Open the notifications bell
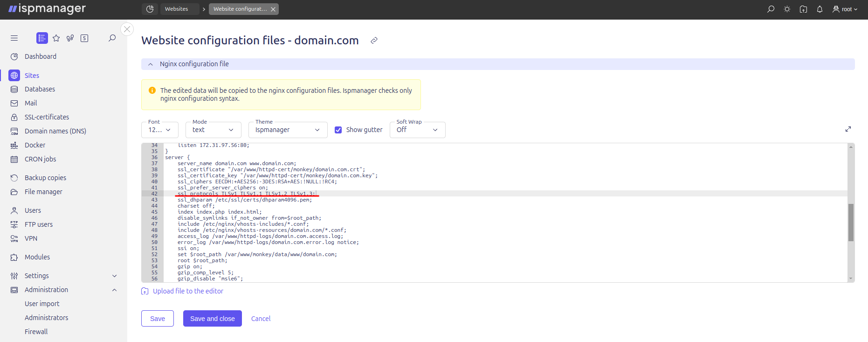The width and height of the screenshot is (868, 342). [x=820, y=9]
